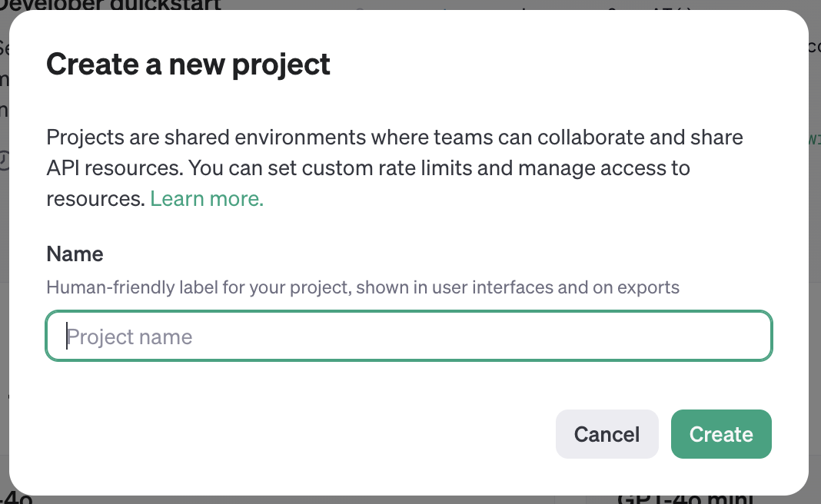Click the text cursor inside Project name box
Screen dimensions: 821x504
[x=68, y=337]
